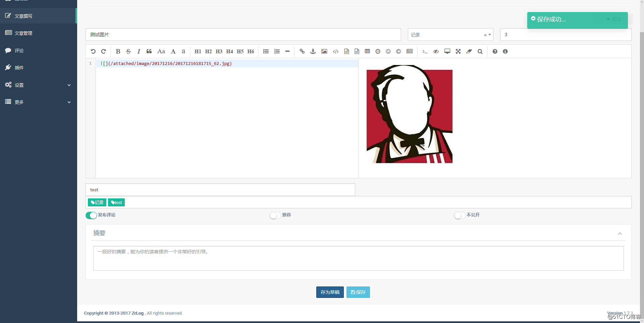This screenshot has height=323, width=644.
Task: Click the redo icon in editor toolbar
Action: tap(104, 51)
